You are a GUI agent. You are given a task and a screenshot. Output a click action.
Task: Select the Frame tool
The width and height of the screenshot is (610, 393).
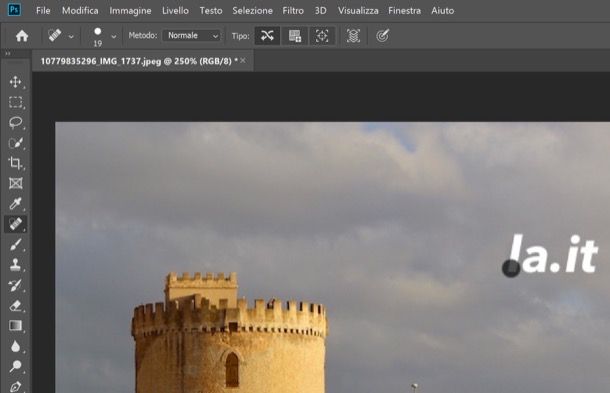point(16,183)
